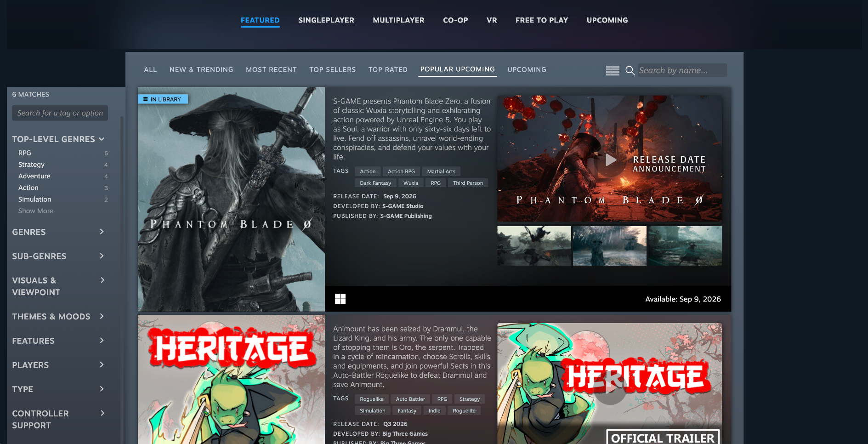Click Strategy tag on Heritage
The width and height of the screenshot is (868, 444).
tap(470, 399)
